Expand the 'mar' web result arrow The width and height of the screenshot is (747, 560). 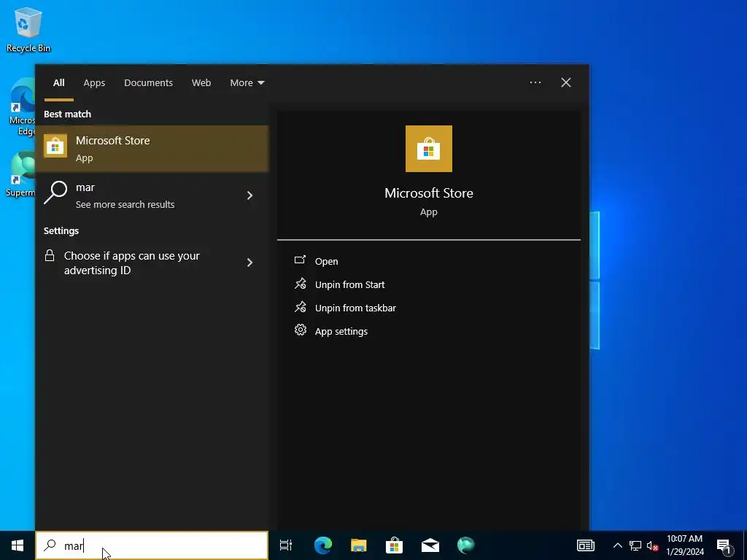pyautogui.click(x=249, y=195)
